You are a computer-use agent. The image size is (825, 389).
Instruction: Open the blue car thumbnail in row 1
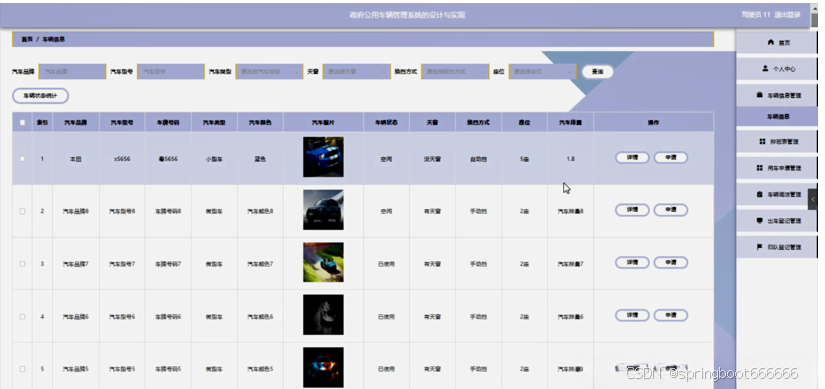point(323,157)
